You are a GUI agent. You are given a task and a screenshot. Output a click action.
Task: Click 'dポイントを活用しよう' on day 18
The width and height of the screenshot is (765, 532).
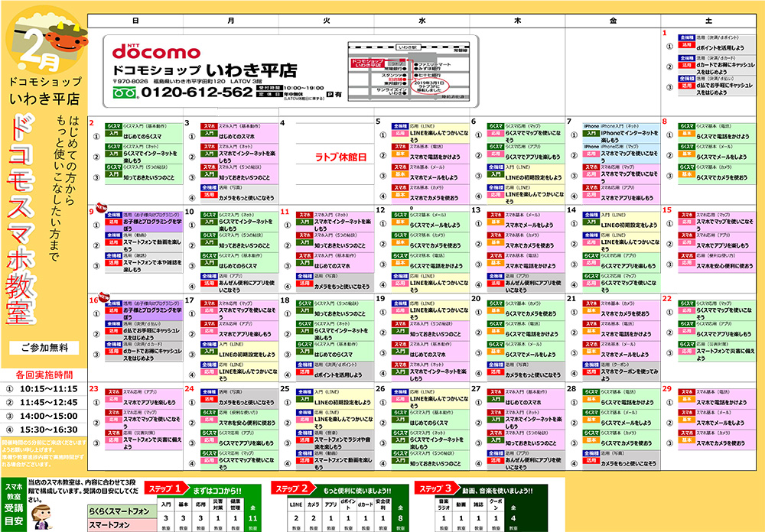338,375
